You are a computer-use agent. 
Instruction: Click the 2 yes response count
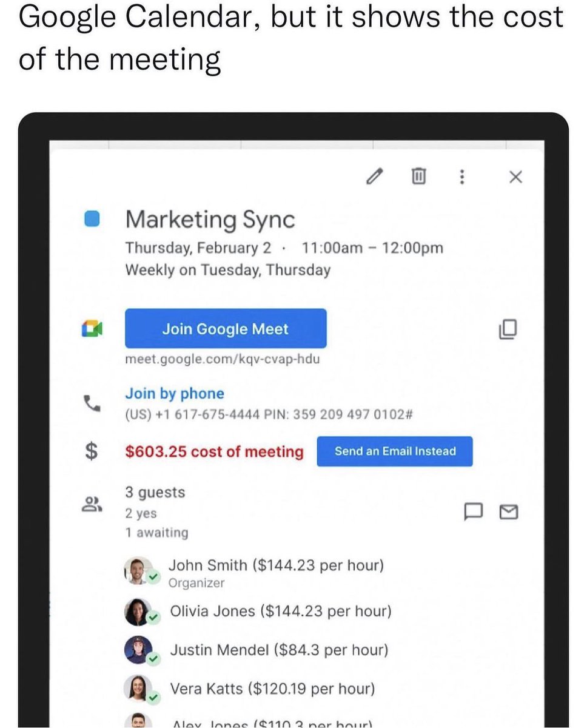click(141, 514)
